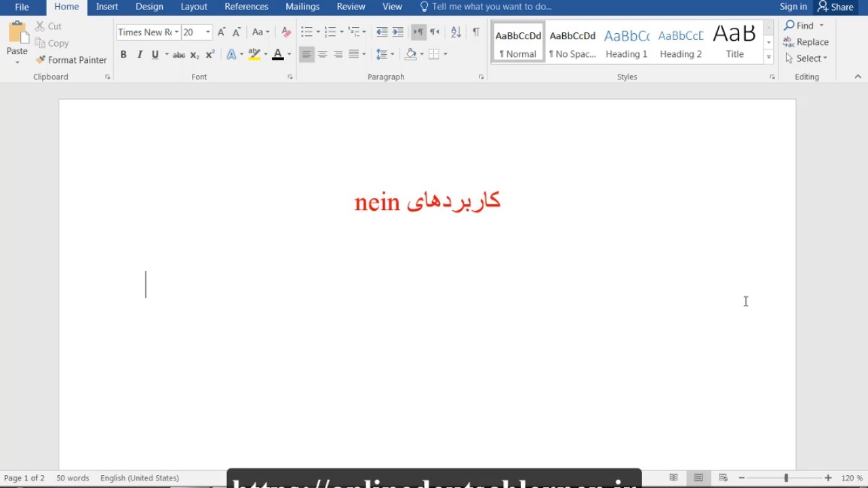Open the font size dropdown
Image resolution: width=868 pixels, height=488 pixels.
pos(208,32)
